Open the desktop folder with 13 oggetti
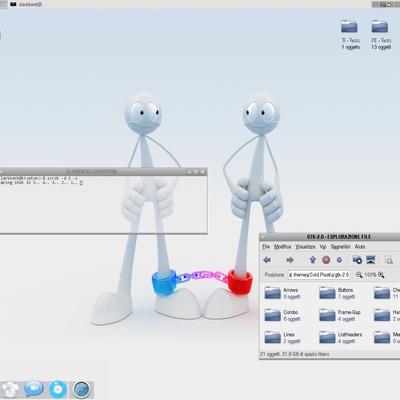400x400 pixels. 380,26
